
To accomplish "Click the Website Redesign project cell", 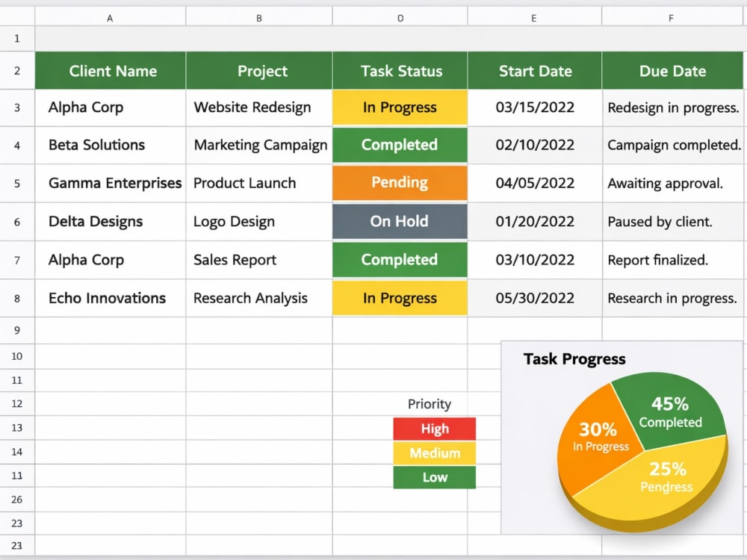I will coord(259,108).
